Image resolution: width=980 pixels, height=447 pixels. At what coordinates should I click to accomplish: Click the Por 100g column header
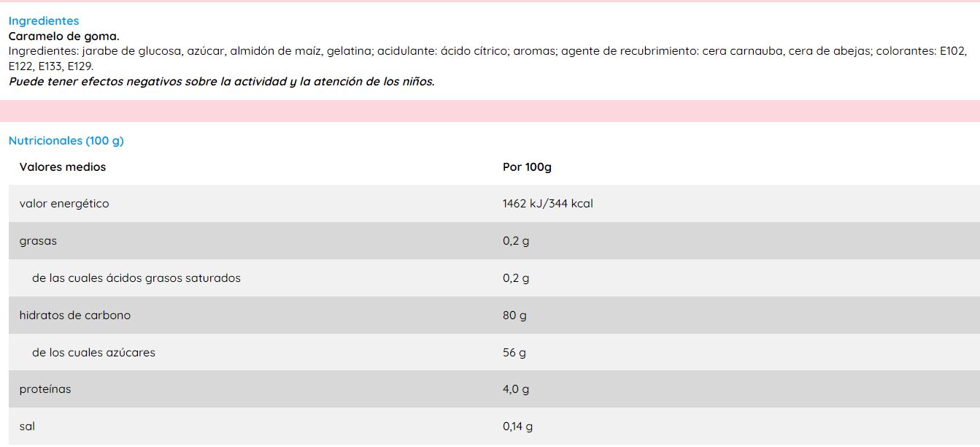[x=527, y=167]
